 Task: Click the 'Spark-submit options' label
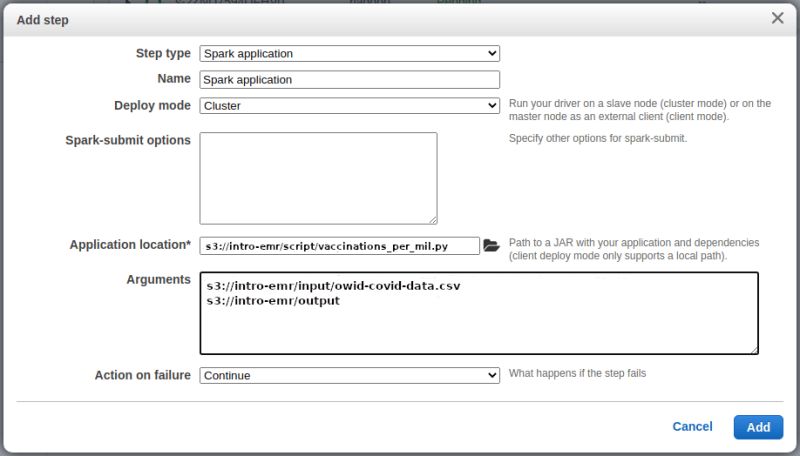tap(128, 140)
